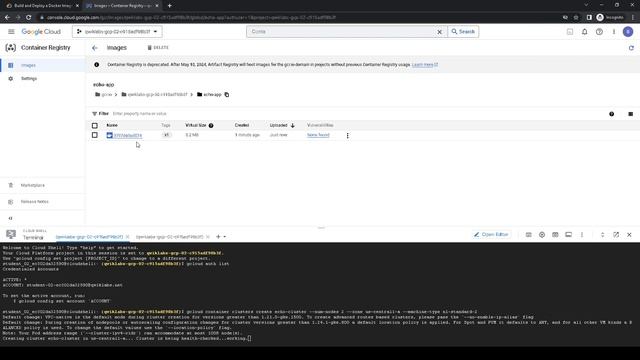
Task: Click the gcr.io breadcrumb folder
Action: [x=103, y=94]
